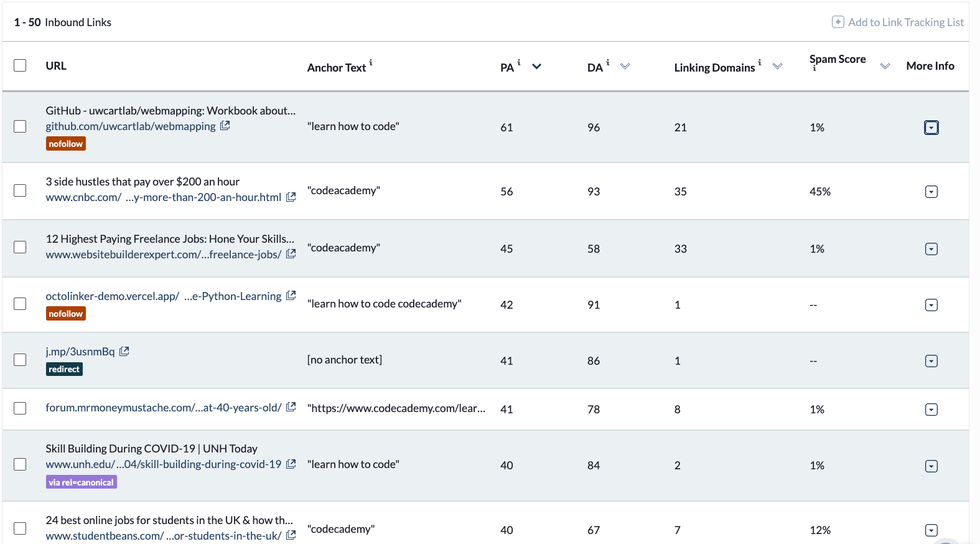This screenshot has width=980, height=544.
Task: Tick the checkbox for the j.mp/3usnmBq row
Action: (20, 360)
